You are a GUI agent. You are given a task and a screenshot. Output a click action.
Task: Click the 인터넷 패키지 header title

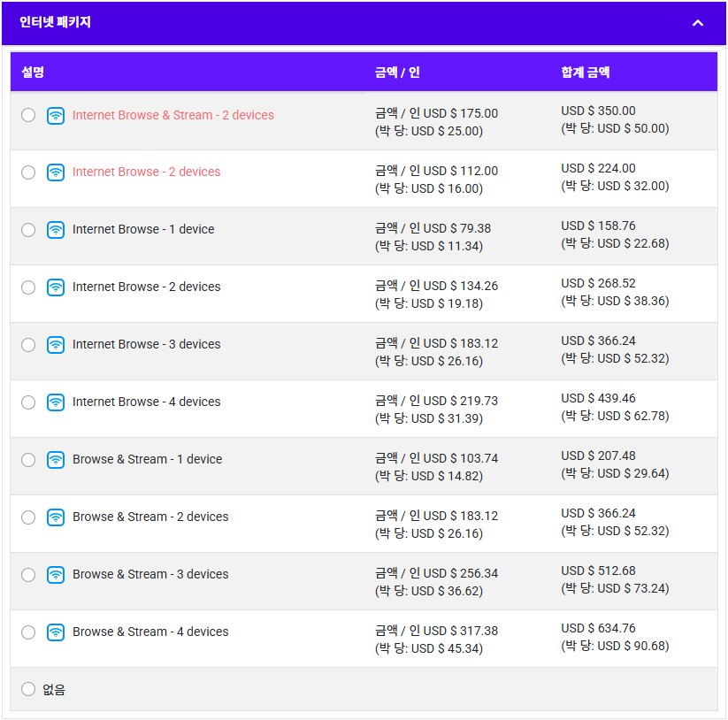[55, 22]
